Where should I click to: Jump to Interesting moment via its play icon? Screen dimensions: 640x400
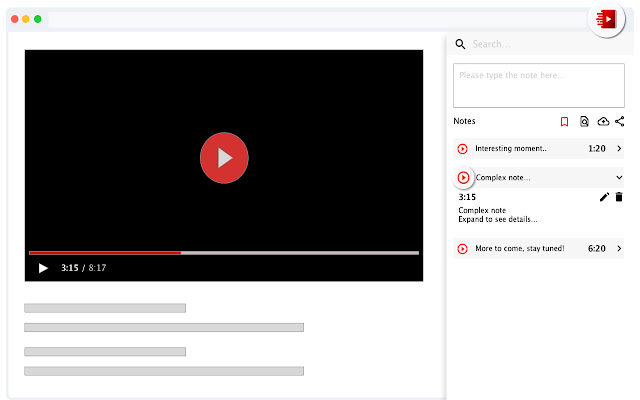(x=463, y=149)
